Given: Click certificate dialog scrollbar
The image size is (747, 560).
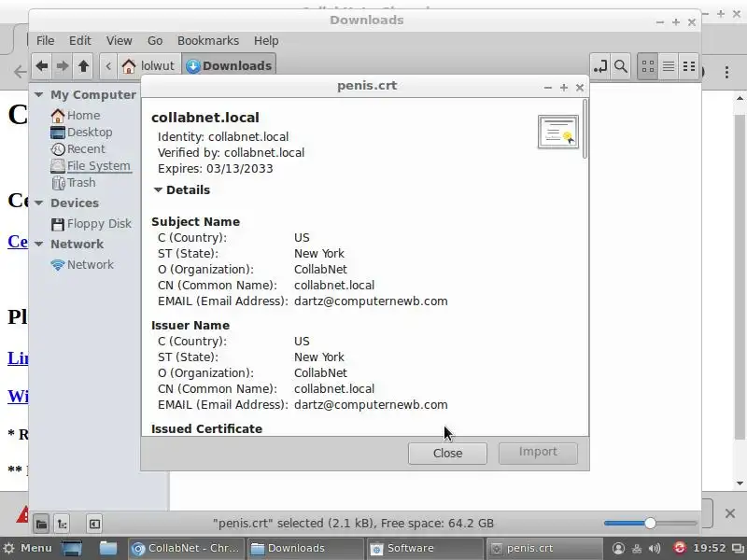Looking at the screenshot, I should (x=585, y=130).
